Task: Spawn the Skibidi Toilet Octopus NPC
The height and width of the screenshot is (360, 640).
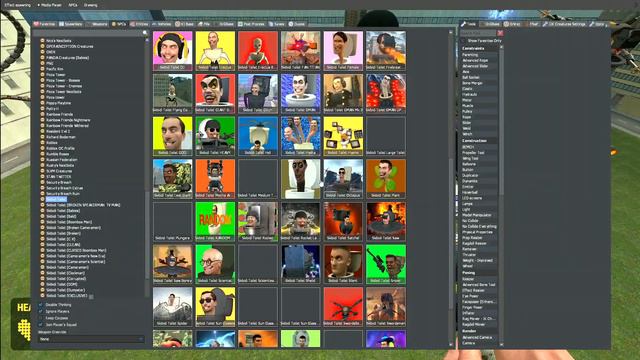Action: [x=343, y=179]
